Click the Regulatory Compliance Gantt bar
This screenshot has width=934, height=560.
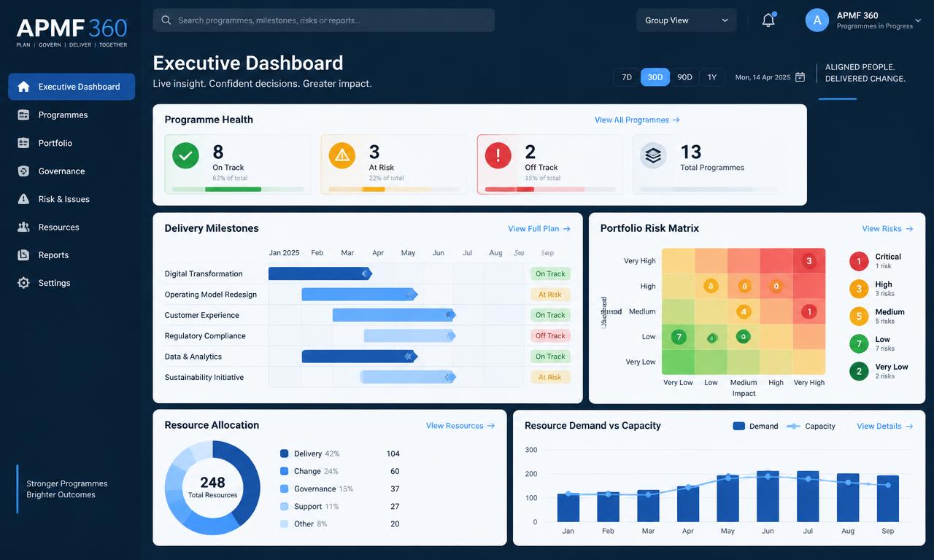pyautogui.click(x=409, y=335)
